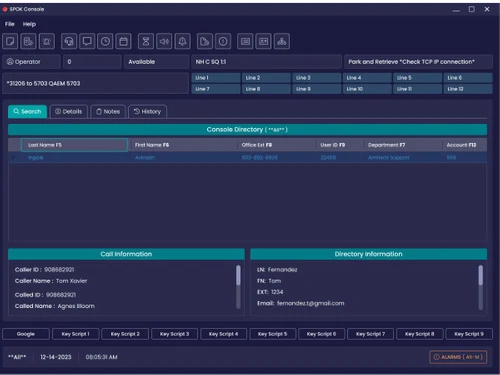
Task: Click the voicemail cassette toolbar icon
Action: click(263, 41)
